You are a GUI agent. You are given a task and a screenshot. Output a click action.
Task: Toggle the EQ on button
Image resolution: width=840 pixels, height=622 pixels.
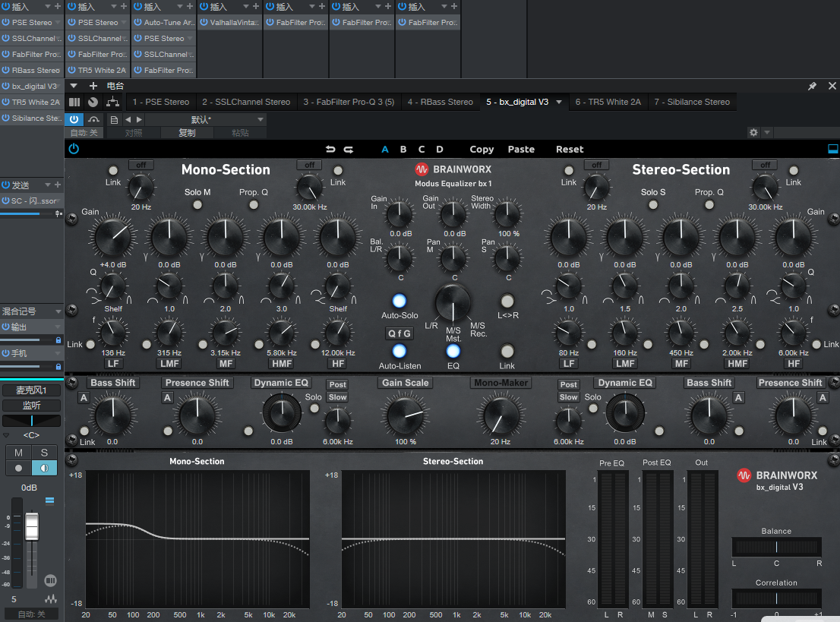[x=453, y=351]
